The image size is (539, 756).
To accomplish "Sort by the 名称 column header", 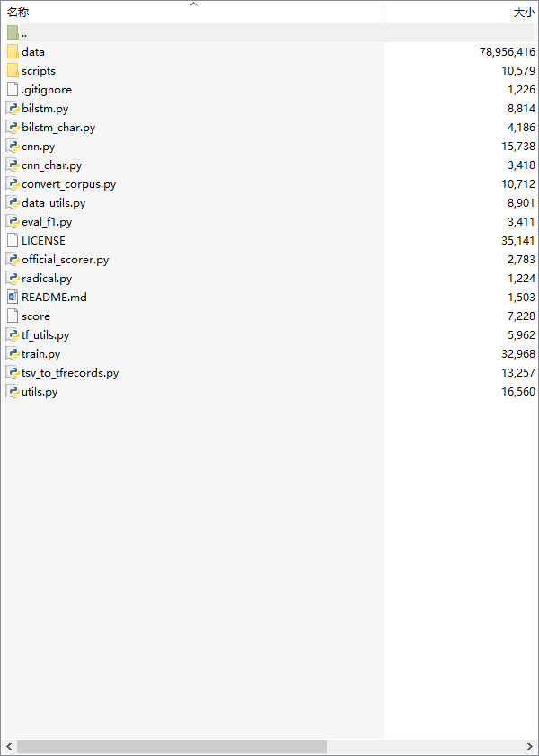I will point(18,13).
